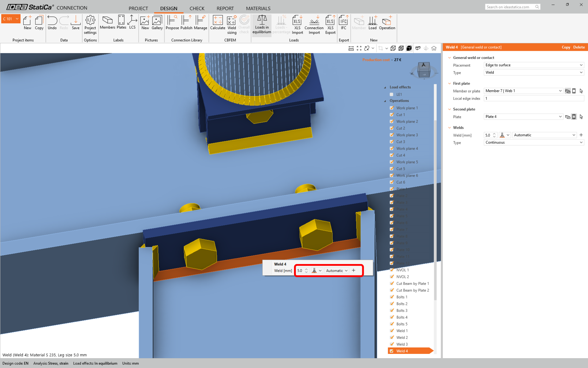Uncheck the Bolts 3 operation

click(392, 310)
